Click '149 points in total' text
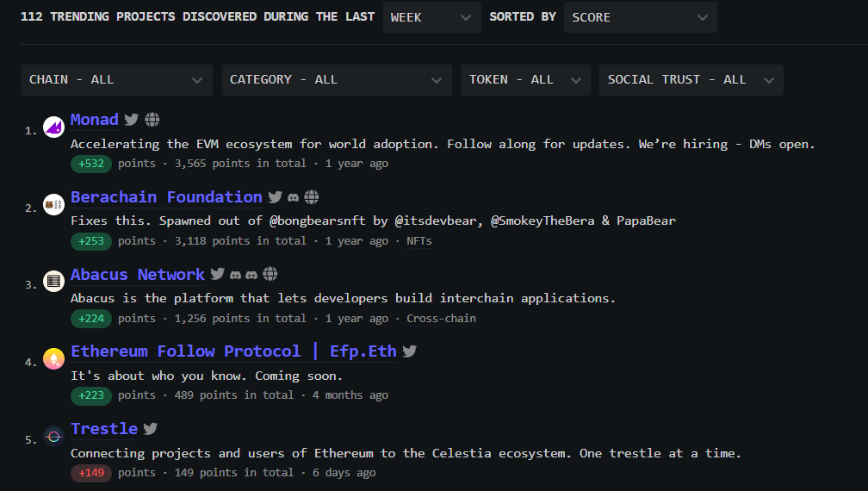868x491 pixels. (x=234, y=473)
